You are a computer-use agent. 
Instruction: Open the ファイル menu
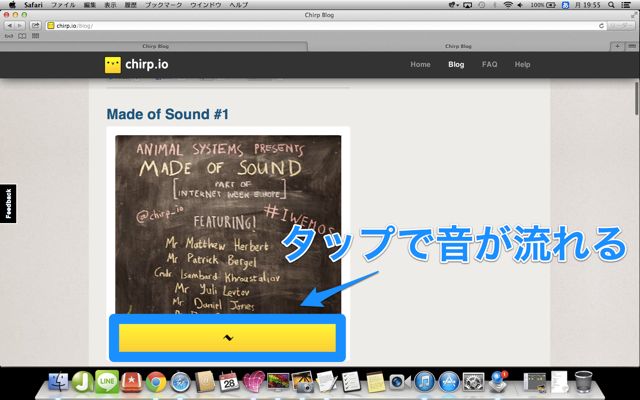point(63,5)
